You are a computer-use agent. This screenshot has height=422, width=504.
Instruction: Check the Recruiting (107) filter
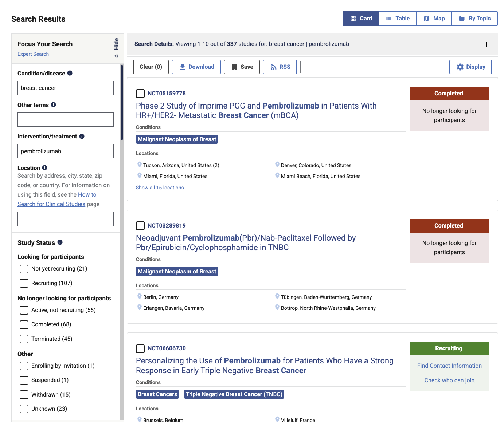(24, 283)
